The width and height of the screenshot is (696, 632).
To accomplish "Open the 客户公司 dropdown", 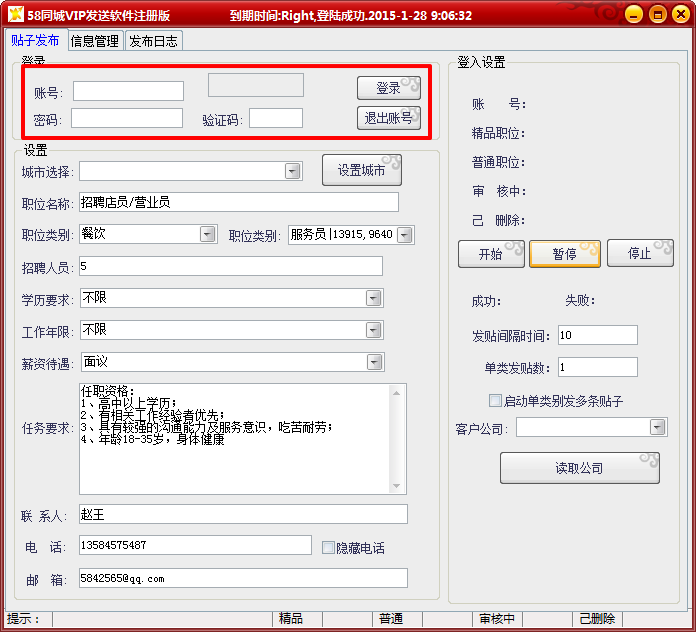I will [657, 427].
